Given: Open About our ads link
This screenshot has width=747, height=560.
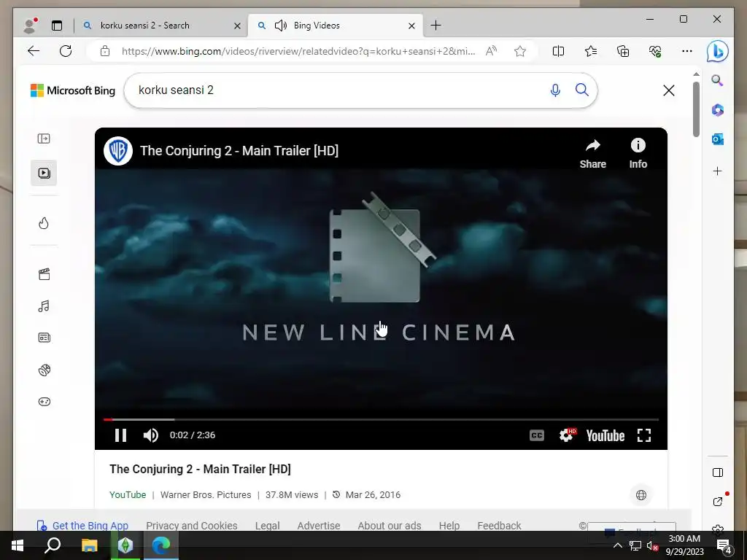Looking at the screenshot, I should point(390,526).
